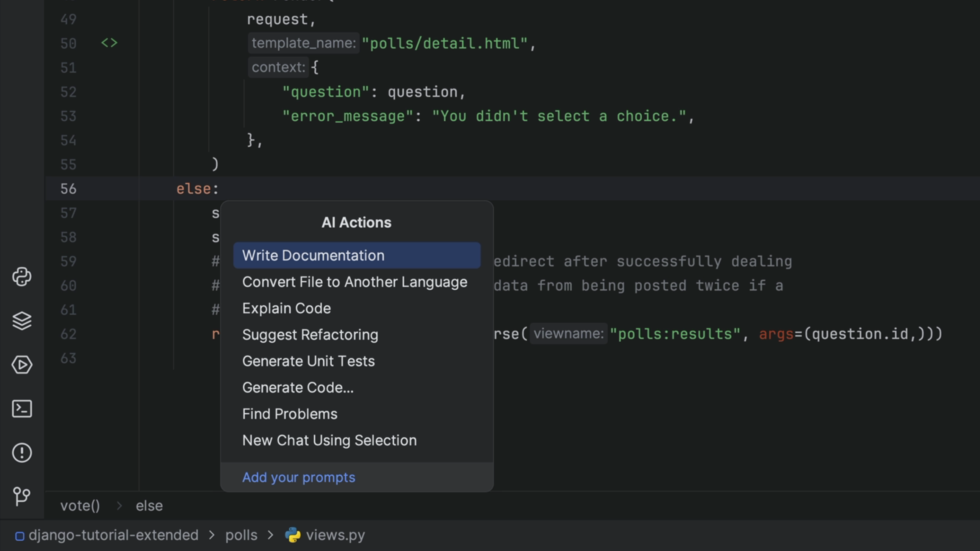This screenshot has width=980, height=551.
Task: Choose Suggest Refactoring from the popup
Action: pos(310,335)
